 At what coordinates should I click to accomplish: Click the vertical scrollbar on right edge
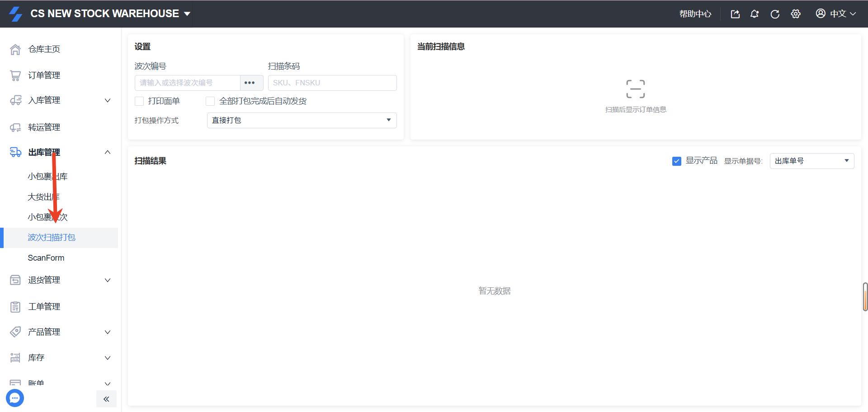865,297
